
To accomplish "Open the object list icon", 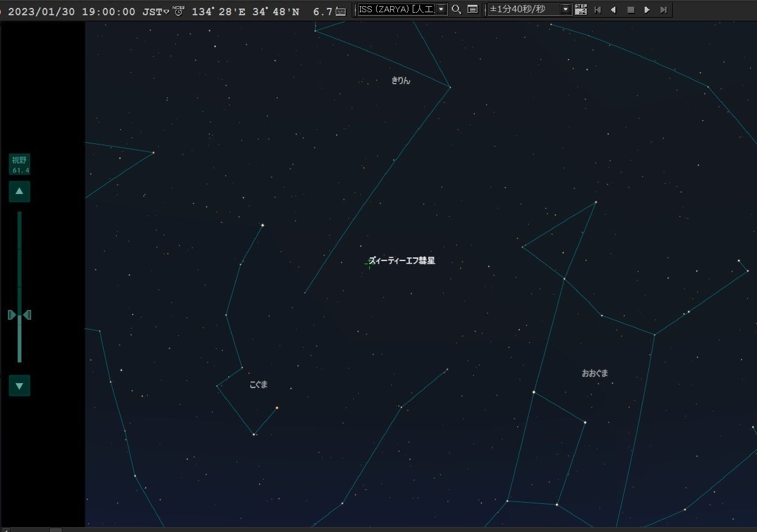I will click(473, 10).
